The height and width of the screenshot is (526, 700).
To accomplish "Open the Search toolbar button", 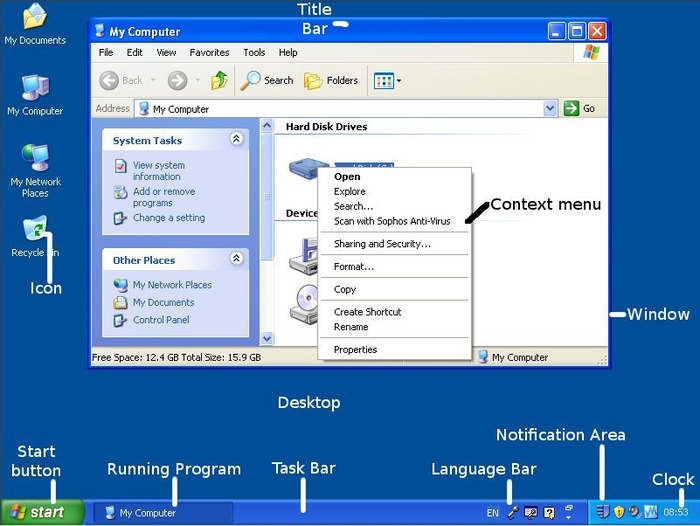I will pos(267,81).
